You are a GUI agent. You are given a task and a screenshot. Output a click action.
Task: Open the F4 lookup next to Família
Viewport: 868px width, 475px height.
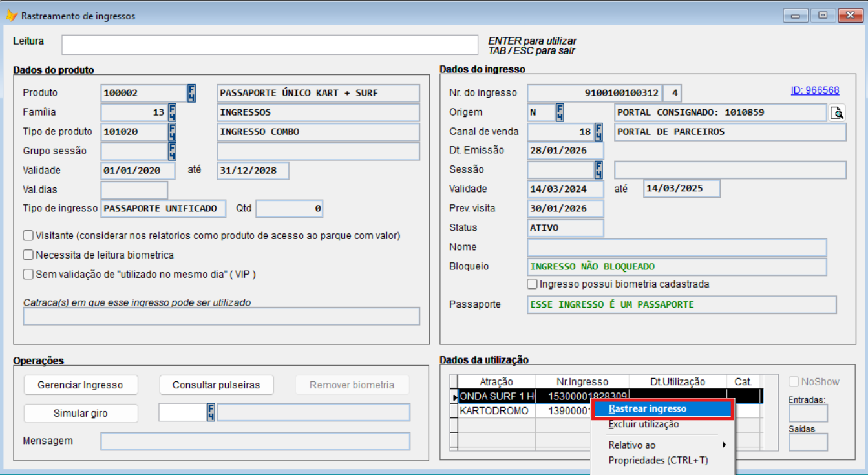pos(172,112)
